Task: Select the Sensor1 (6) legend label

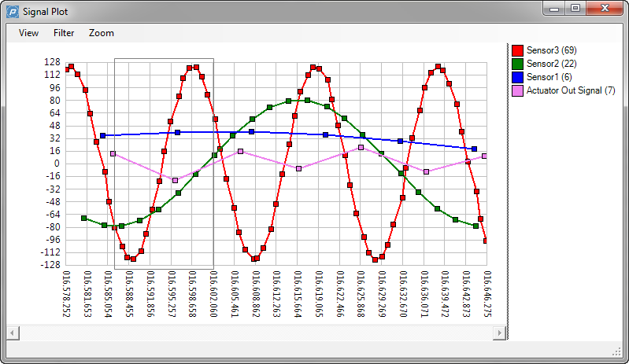Action: (549, 77)
